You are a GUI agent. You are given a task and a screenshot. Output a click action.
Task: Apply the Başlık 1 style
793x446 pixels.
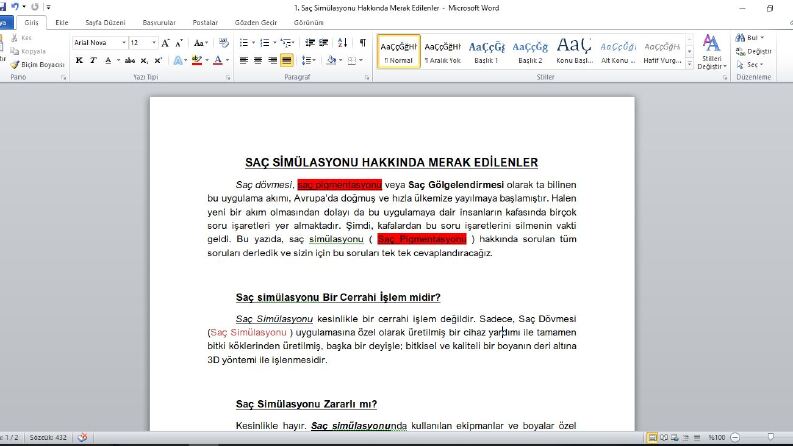(x=486, y=52)
